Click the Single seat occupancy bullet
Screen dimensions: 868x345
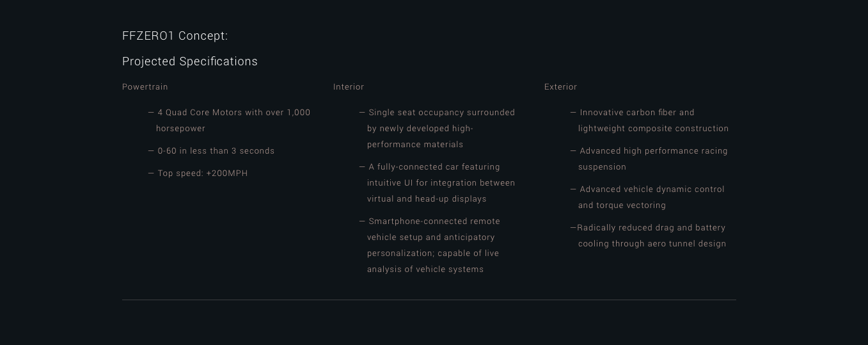(x=437, y=129)
